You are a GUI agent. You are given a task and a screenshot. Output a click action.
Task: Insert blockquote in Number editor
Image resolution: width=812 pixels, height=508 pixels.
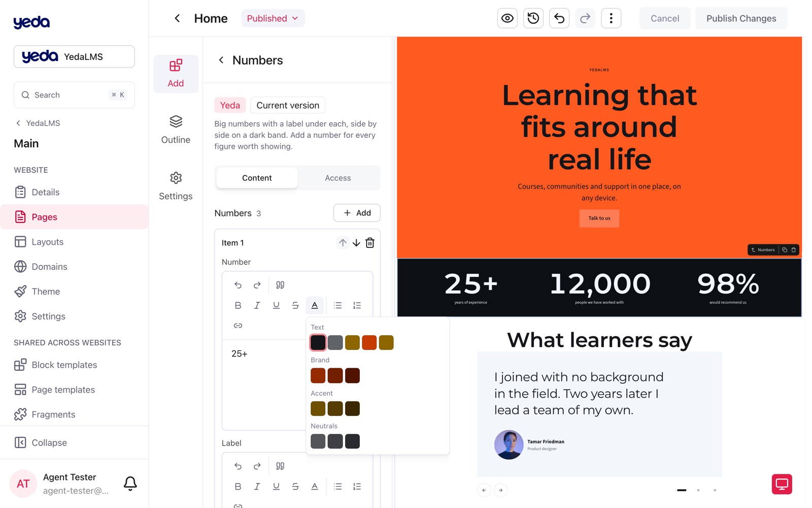coord(280,285)
